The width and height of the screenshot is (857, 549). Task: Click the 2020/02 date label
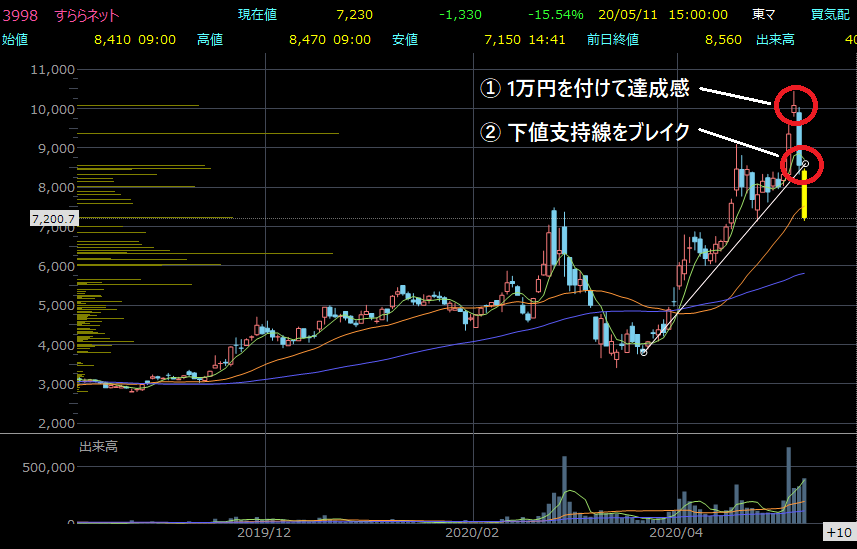click(471, 534)
